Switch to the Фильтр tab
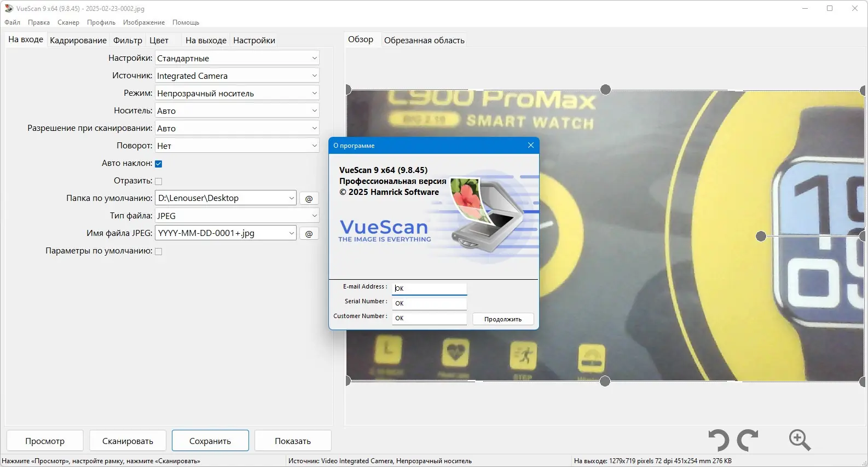868x467 pixels. pos(128,41)
